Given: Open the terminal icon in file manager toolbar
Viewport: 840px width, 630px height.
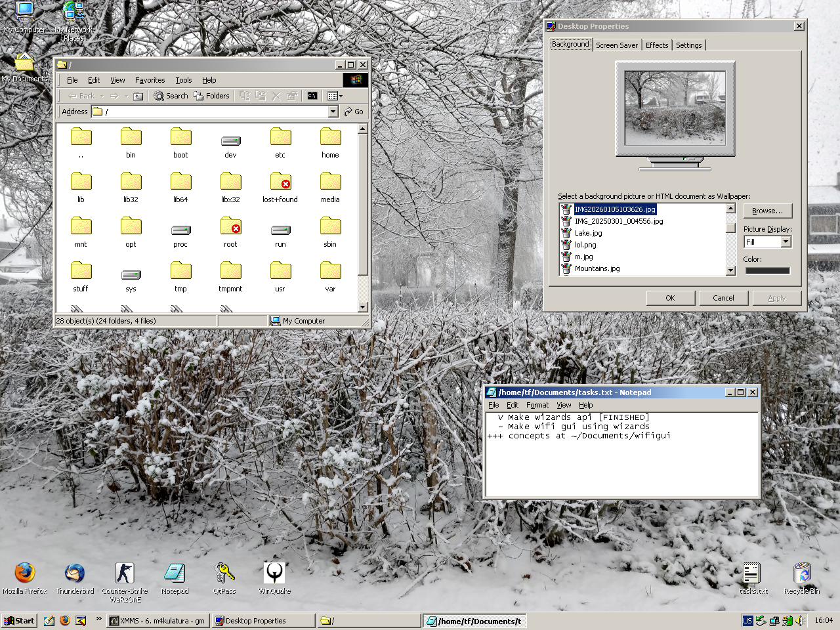Looking at the screenshot, I should click(x=312, y=96).
